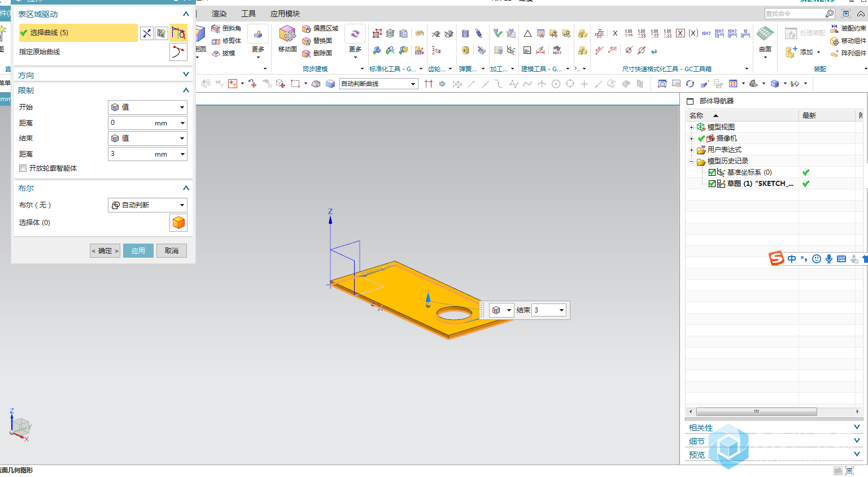Expand the 方向 section

(186, 75)
